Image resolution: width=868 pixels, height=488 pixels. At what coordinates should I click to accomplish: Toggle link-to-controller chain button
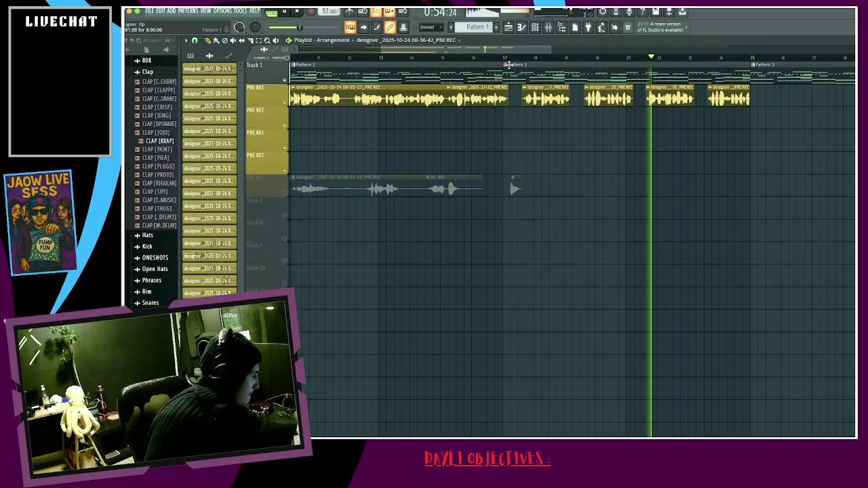pyautogui.click(x=389, y=27)
